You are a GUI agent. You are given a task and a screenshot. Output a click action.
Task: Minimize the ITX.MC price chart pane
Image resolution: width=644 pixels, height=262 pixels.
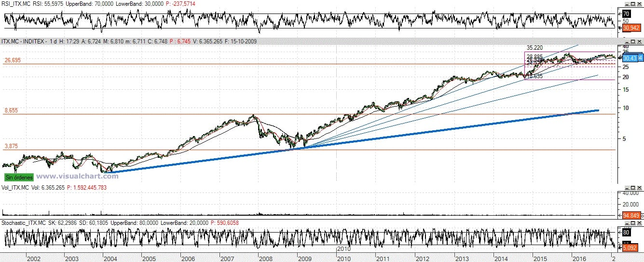[x=627, y=41]
